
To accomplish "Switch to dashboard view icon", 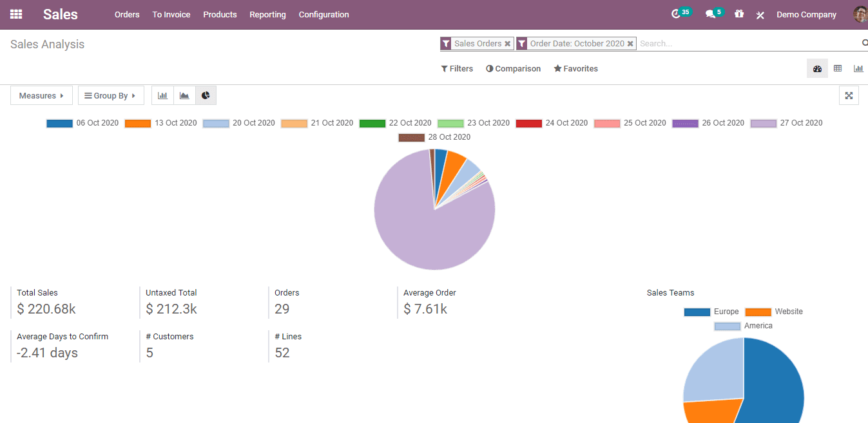I will pyautogui.click(x=817, y=68).
